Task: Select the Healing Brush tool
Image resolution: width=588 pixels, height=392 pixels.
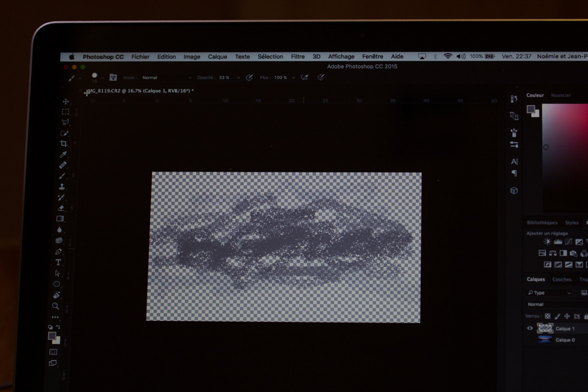Action: point(63,165)
